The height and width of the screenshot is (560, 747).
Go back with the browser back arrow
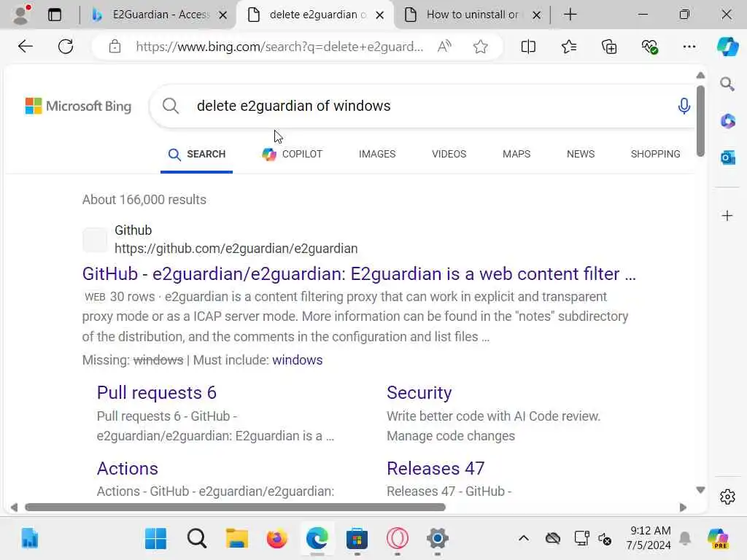26,46
